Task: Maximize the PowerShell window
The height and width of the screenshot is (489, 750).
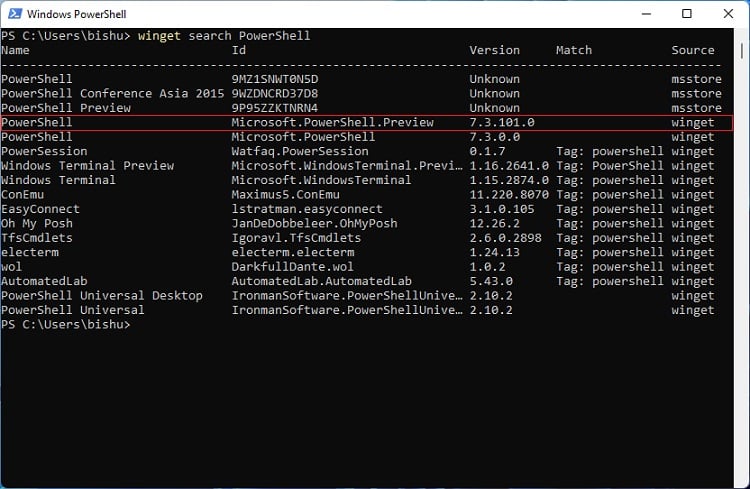Action: pos(686,14)
